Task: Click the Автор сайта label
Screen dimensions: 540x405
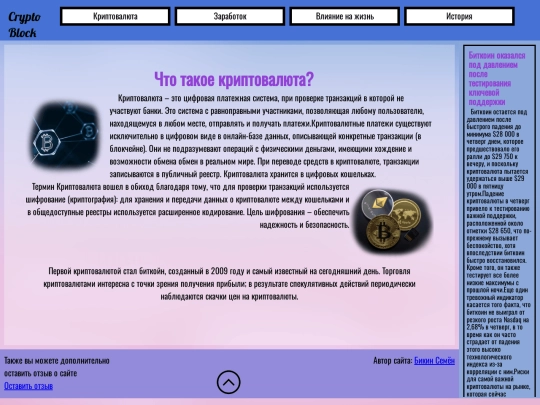Action: pyautogui.click(x=393, y=360)
